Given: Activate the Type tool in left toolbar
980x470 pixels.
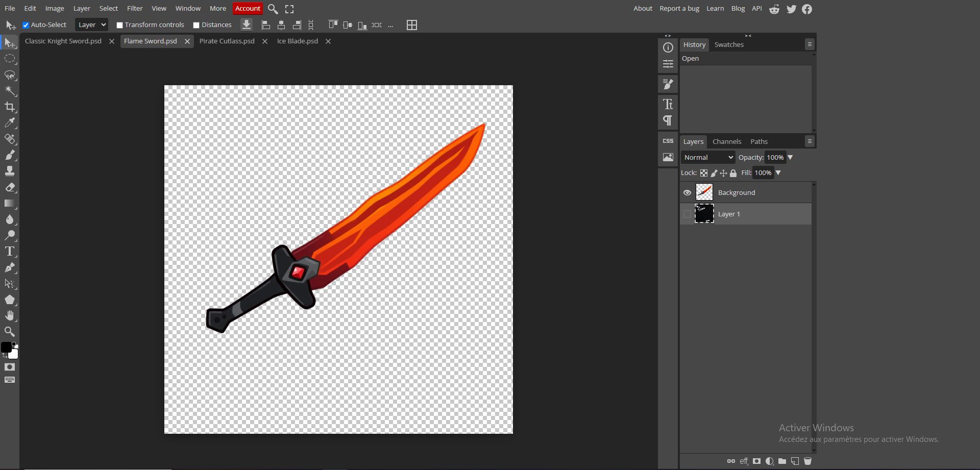Looking at the screenshot, I should coord(10,252).
